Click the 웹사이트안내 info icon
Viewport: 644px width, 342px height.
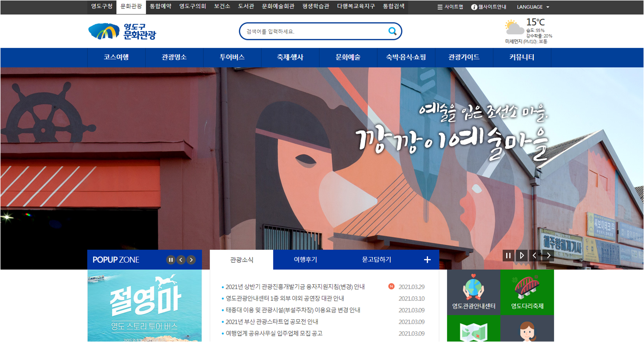point(474,7)
